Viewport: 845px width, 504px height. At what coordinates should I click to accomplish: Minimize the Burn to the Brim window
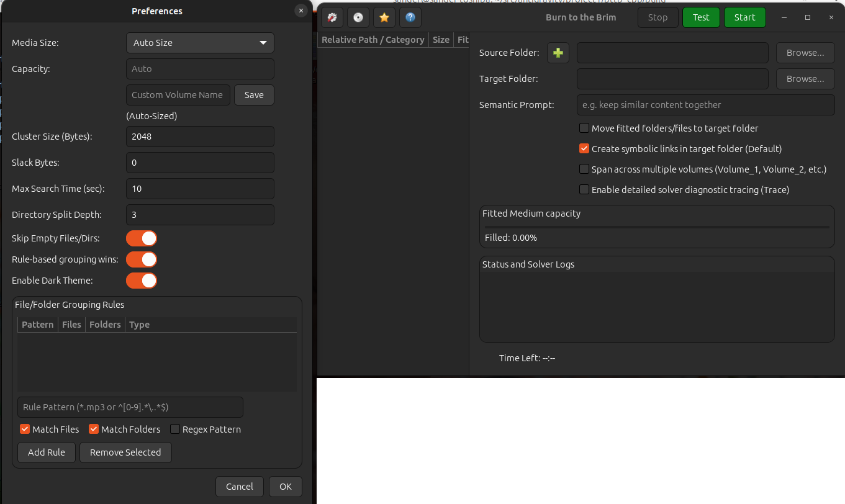(x=784, y=17)
